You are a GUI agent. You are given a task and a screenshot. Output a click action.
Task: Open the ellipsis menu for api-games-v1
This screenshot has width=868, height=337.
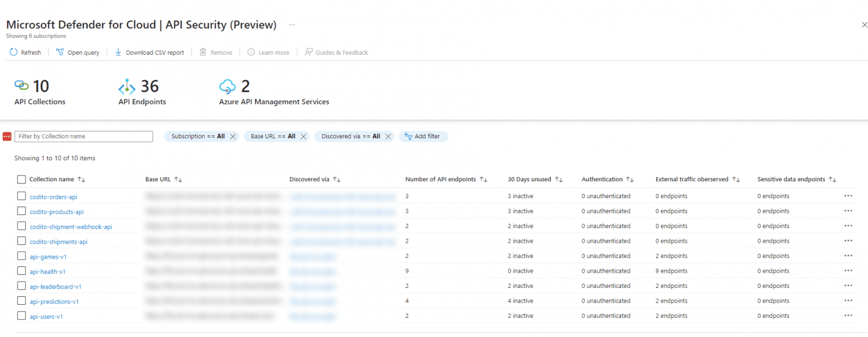click(848, 255)
